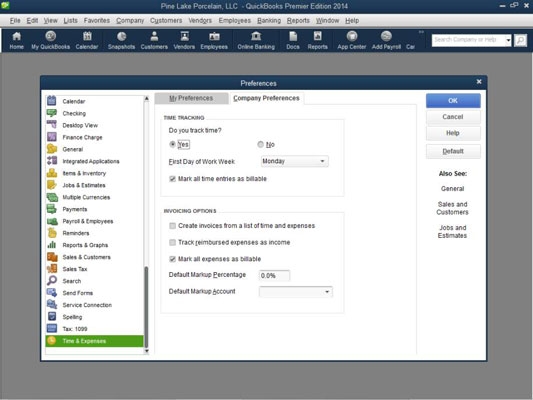Expand the Search Company or Help dropdown arrow

pos(508,40)
